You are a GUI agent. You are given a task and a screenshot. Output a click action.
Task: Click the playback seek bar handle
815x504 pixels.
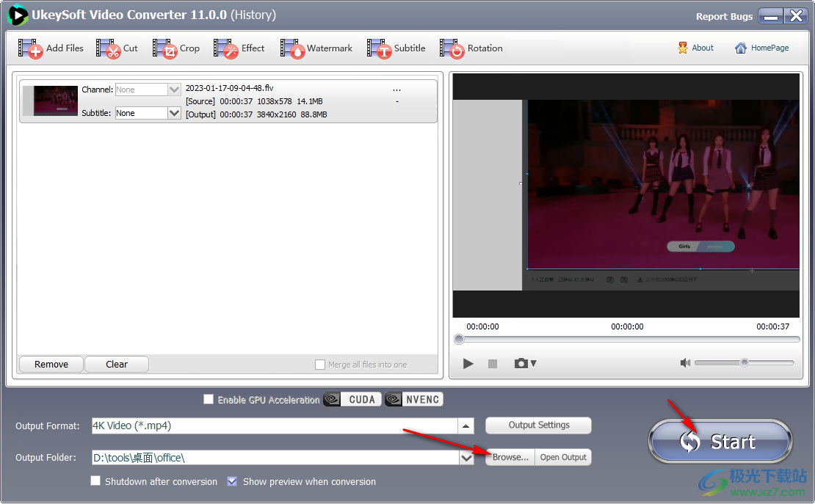coord(459,339)
